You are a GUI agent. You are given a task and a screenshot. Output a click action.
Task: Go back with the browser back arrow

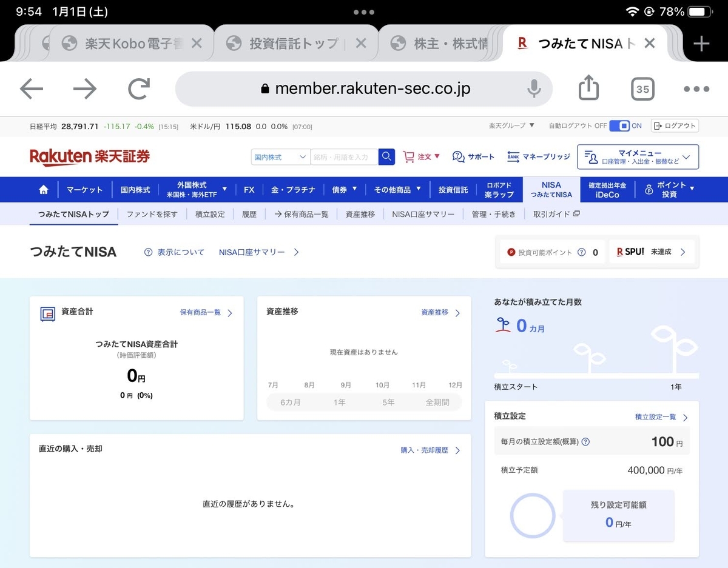pyautogui.click(x=32, y=90)
